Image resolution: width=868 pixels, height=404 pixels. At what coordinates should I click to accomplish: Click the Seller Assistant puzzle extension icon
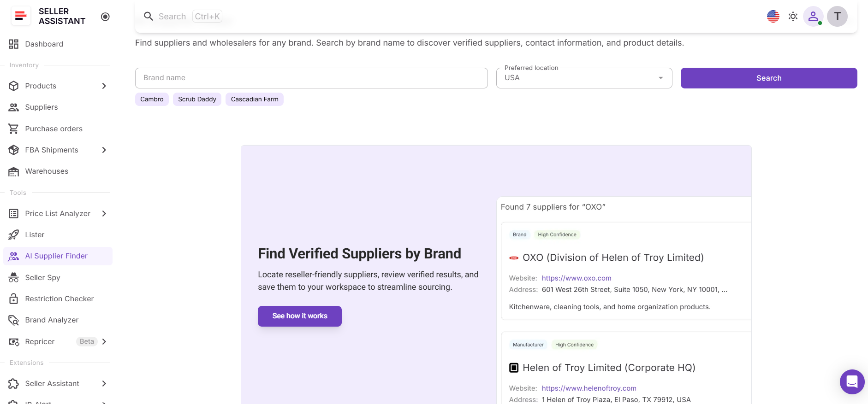tap(14, 383)
